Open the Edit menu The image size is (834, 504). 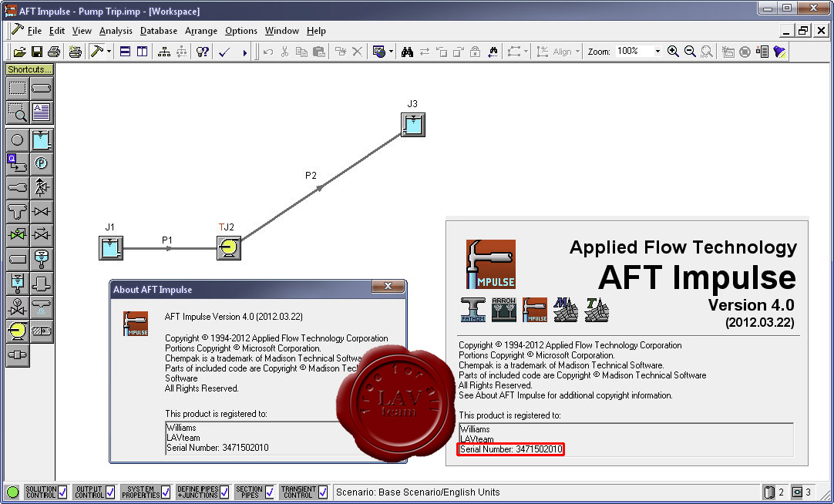pos(57,31)
